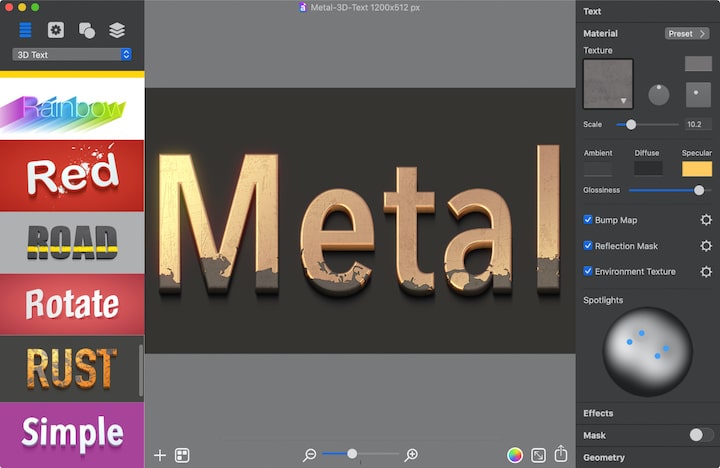Choose the RUST text style thumbnail
The image size is (720, 468).
click(x=70, y=368)
